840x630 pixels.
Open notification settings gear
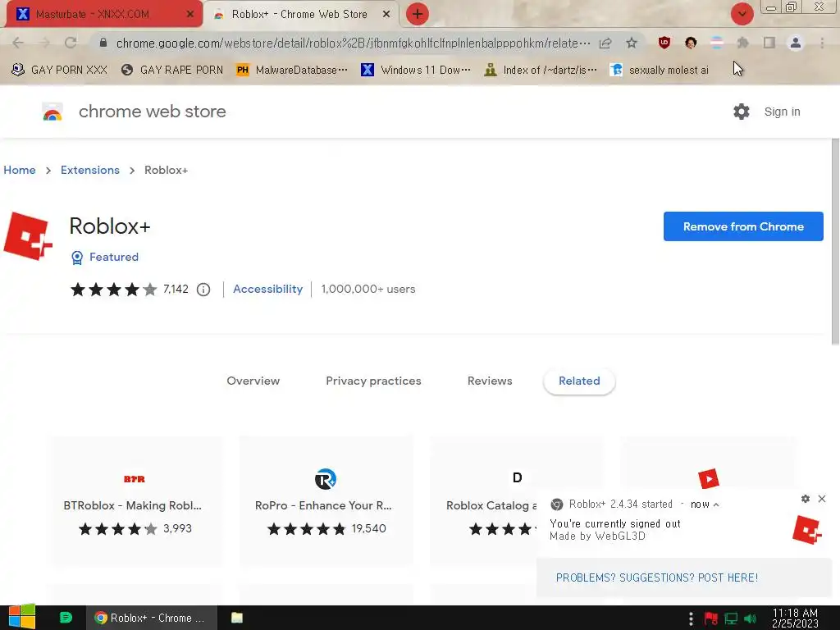click(x=806, y=499)
